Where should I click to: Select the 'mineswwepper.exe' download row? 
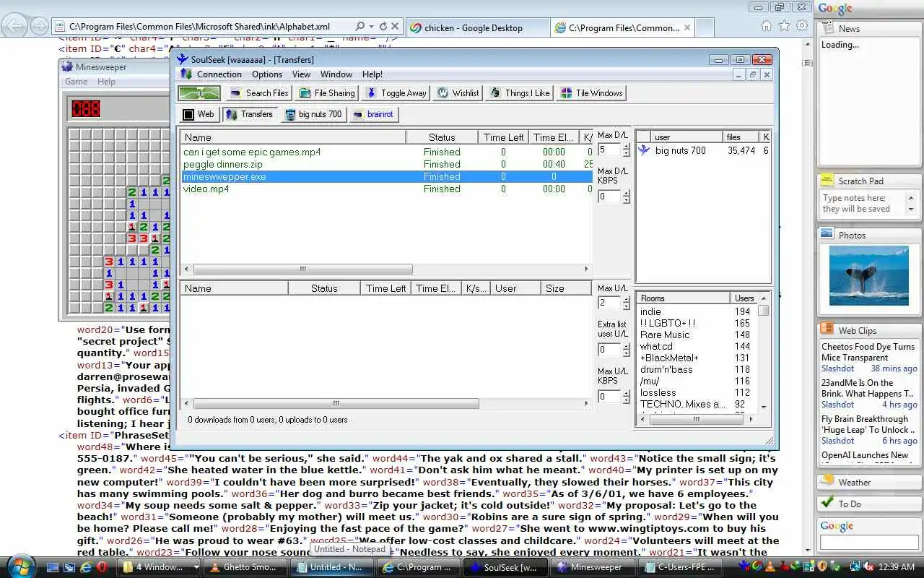pos(386,177)
